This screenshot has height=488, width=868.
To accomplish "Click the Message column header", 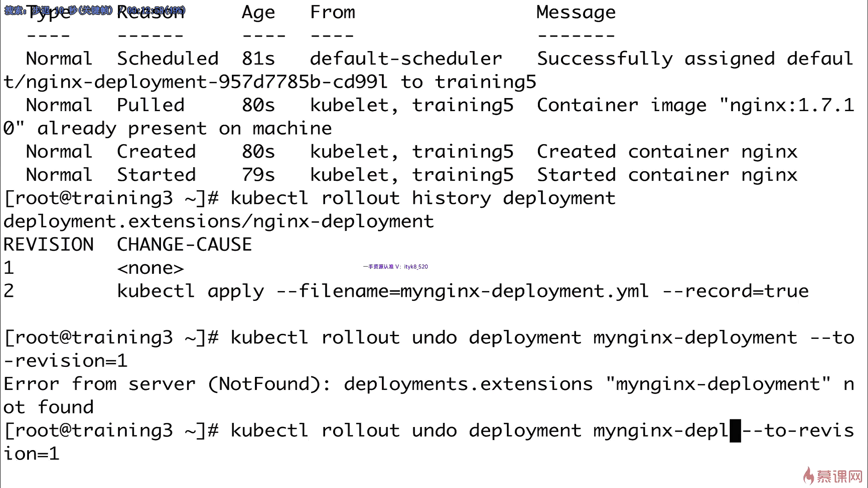I will 576,12.
